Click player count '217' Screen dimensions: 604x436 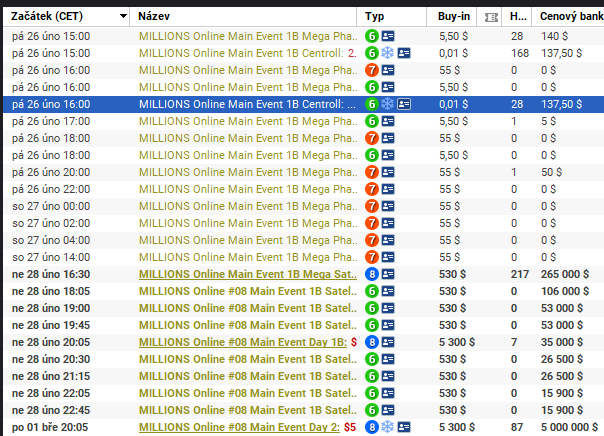pos(520,274)
